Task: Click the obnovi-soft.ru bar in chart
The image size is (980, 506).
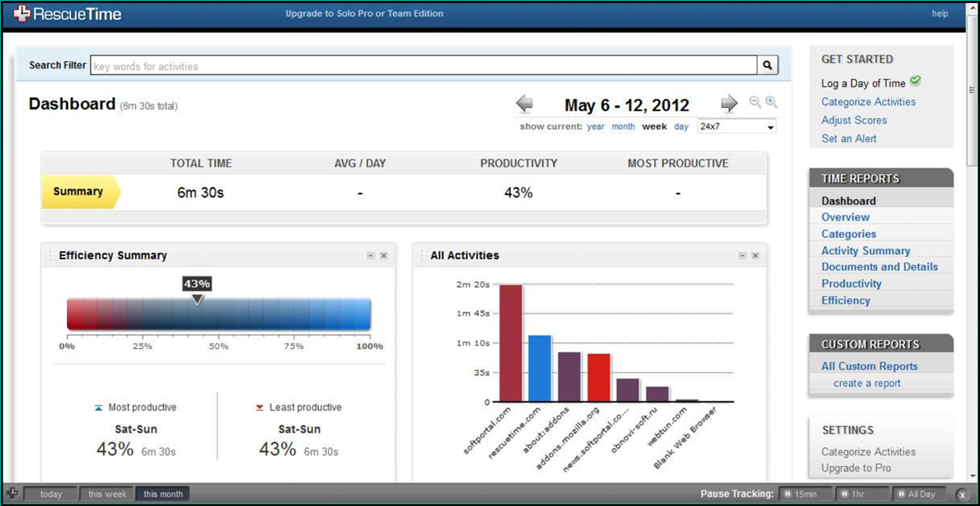Action: point(657,394)
